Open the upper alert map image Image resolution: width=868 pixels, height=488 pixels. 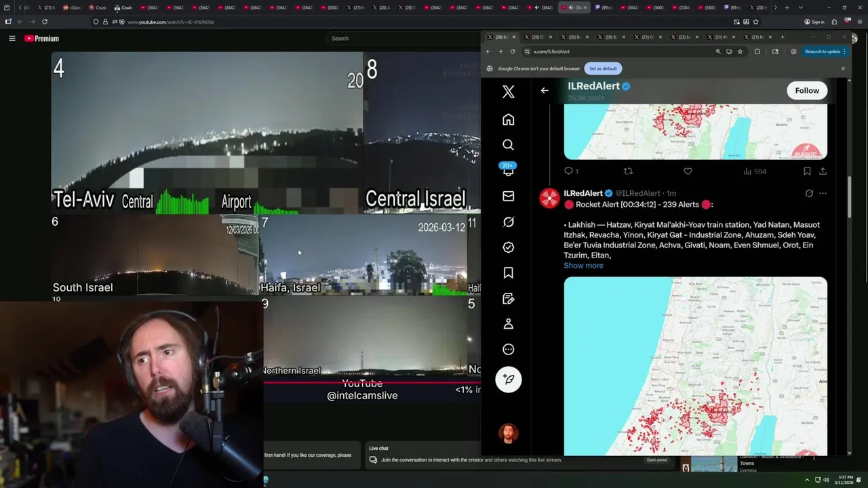click(x=695, y=131)
